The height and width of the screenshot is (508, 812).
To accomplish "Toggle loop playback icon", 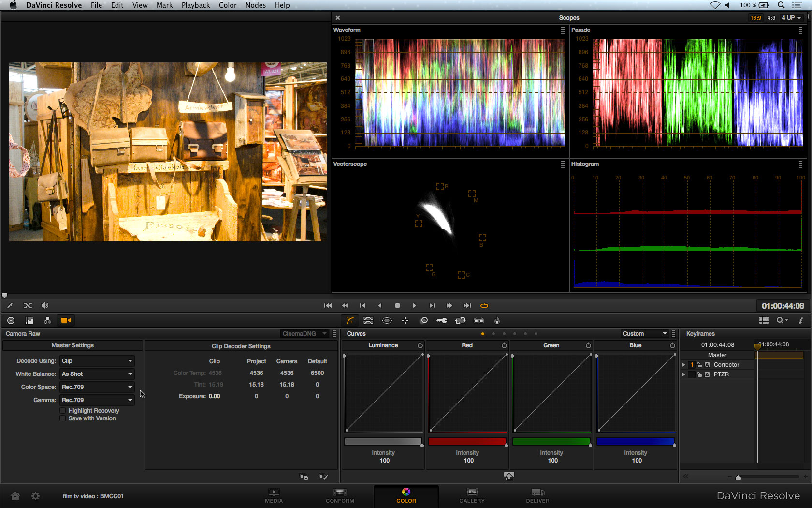I will [x=484, y=305].
